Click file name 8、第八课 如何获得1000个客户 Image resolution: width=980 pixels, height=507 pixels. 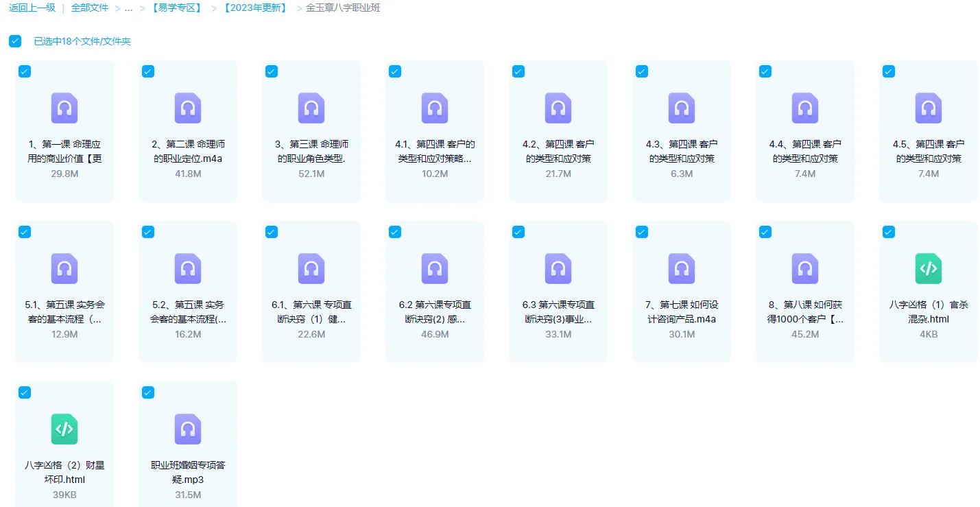(x=805, y=312)
